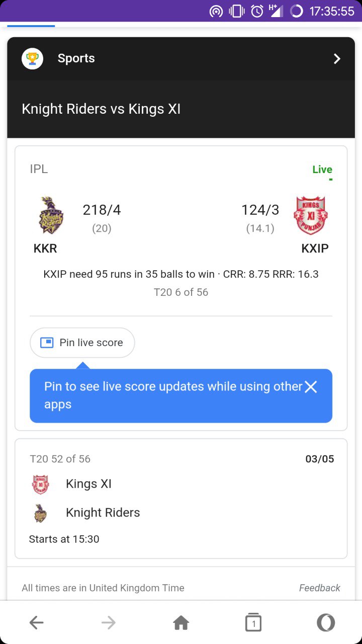Open the KXIP team logo
The image size is (362, 644).
coord(310,215)
